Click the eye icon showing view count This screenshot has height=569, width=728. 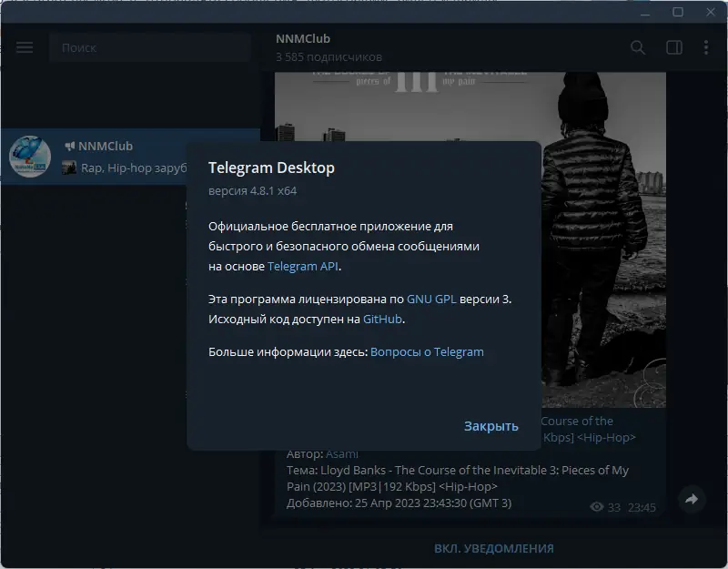598,504
